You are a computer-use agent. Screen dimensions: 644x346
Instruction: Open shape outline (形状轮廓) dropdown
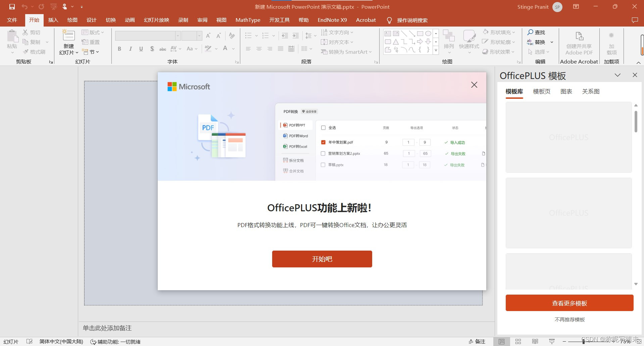(x=499, y=42)
